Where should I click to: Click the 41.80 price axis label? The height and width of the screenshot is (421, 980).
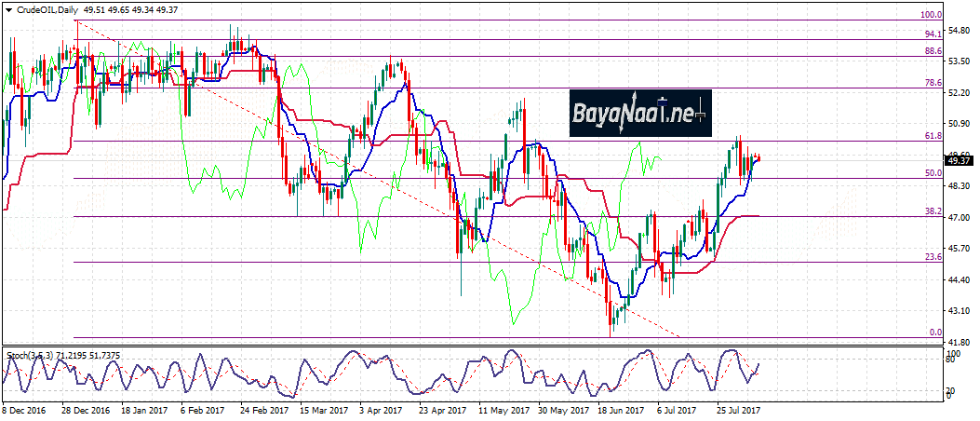[960, 342]
